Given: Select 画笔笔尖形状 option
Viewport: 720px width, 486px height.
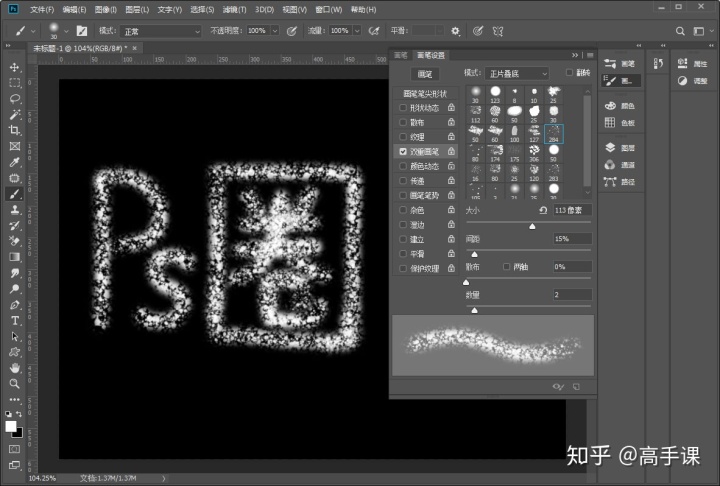Looking at the screenshot, I should (x=425, y=94).
